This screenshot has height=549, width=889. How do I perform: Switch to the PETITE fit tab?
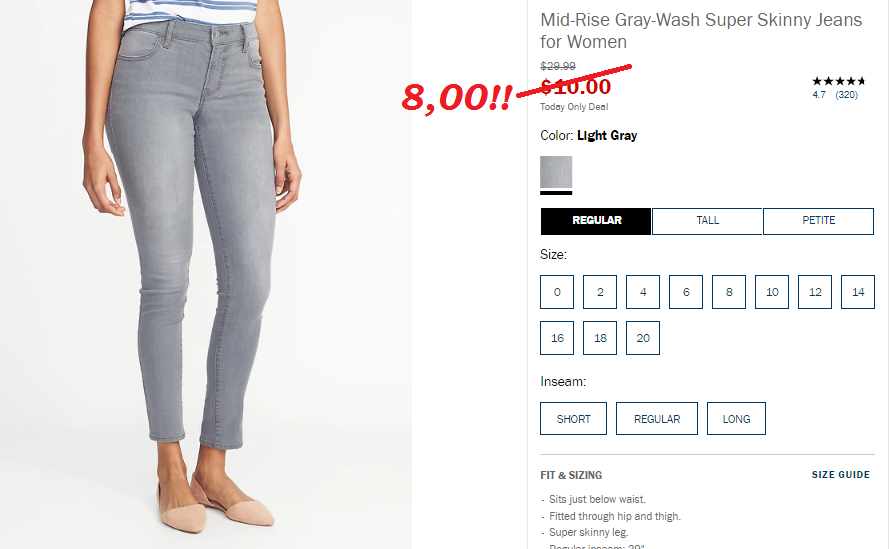click(x=818, y=221)
